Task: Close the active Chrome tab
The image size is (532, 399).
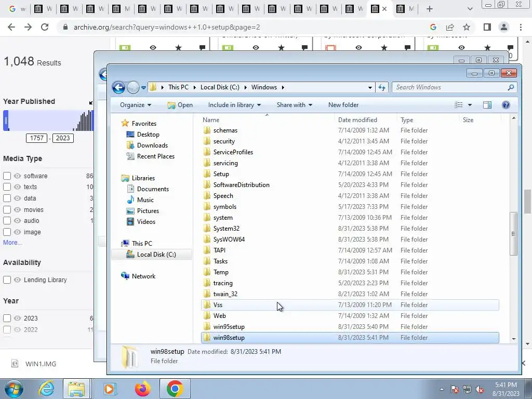Action: tap(384, 9)
